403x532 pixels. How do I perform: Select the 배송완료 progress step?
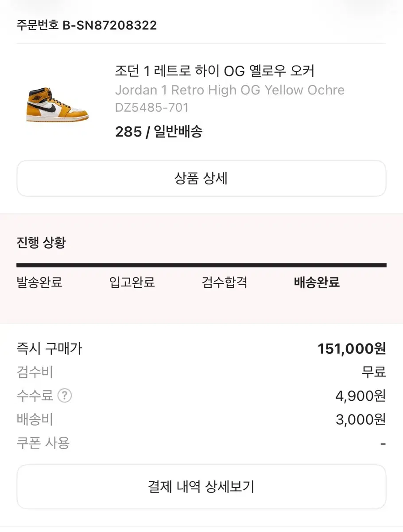click(x=317, y=282)
